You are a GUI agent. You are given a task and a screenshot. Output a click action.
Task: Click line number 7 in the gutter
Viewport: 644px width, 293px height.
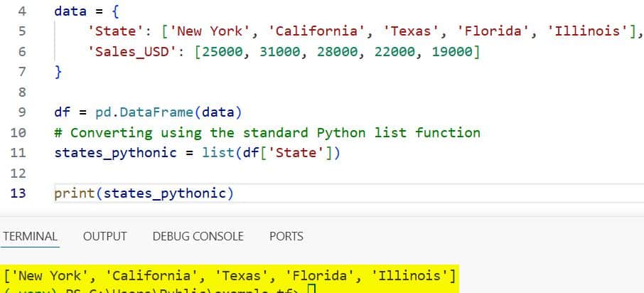(22, 72)
